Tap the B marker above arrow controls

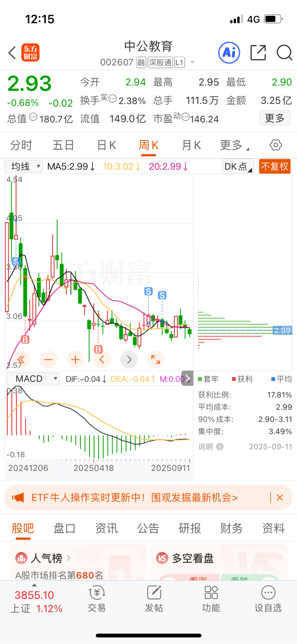click(x=98, y=349)
